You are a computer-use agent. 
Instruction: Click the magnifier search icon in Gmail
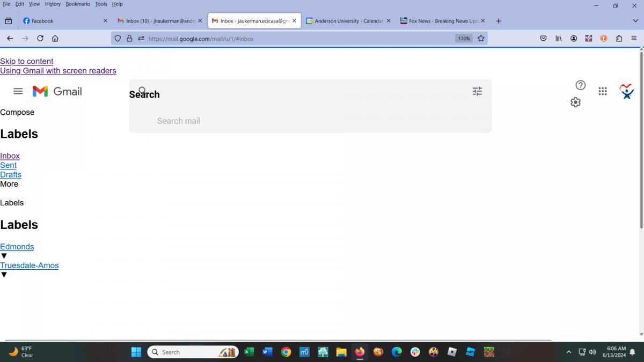(142, 91)
